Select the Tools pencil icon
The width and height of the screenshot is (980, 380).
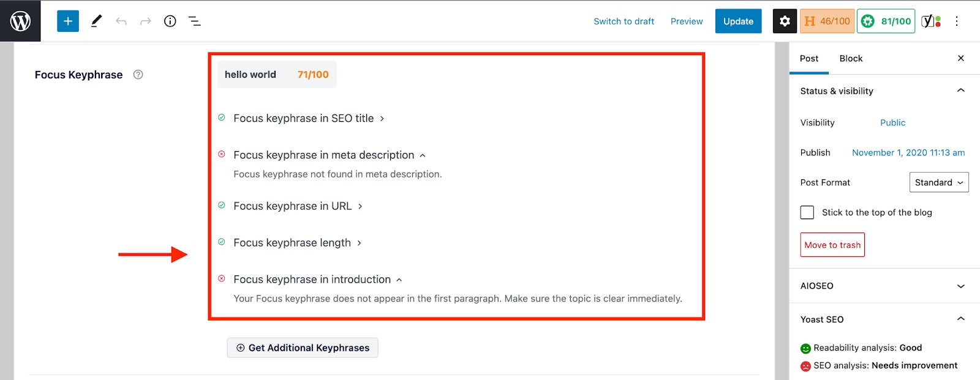(96, 20)
